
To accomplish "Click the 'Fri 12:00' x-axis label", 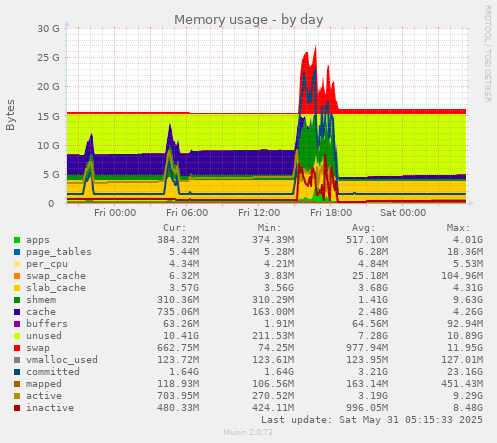I will (259, 213).
